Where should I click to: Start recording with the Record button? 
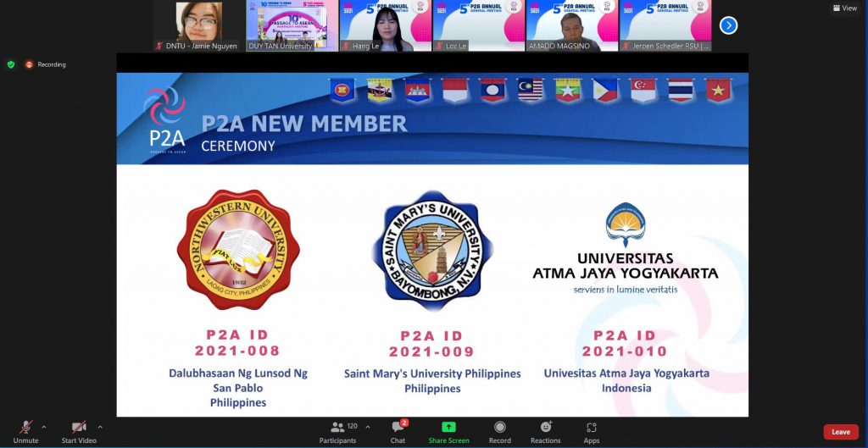click(500, 432)
